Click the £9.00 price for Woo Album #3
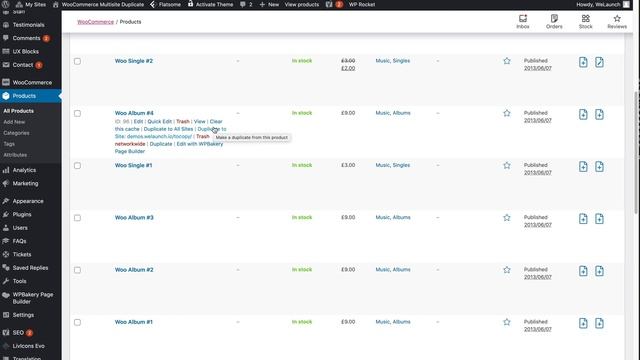This screenshot has width=640, height=360. pos(348,218)
